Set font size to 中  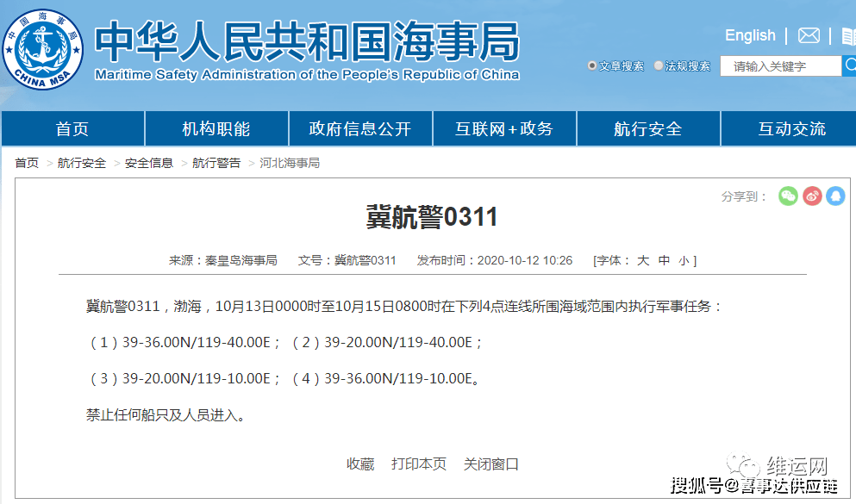pyautogui.click(x=664, y=261)
